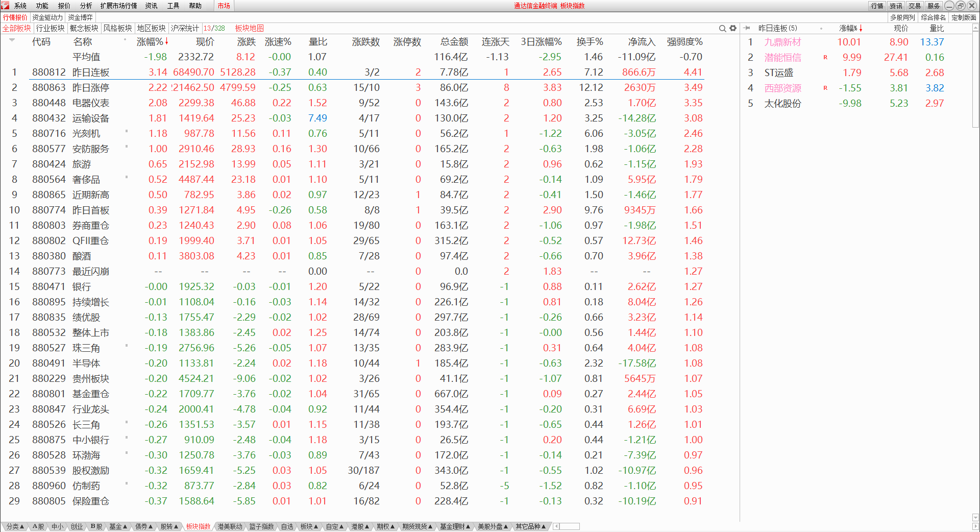
Task: Switch to the 市场 tab in menu bar
Action: [x=224, y=6]
